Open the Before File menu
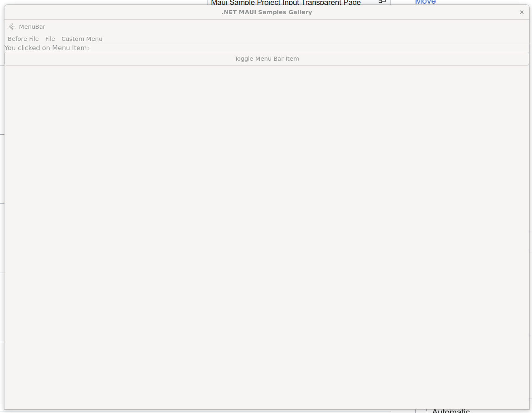The width and height of the screenshot is (532, 413). (x=23, y=39)
